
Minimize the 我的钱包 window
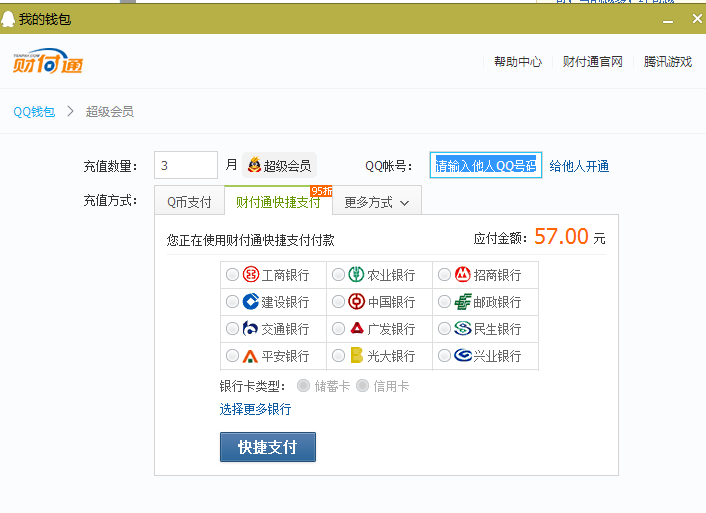click(x=668, y=20)
